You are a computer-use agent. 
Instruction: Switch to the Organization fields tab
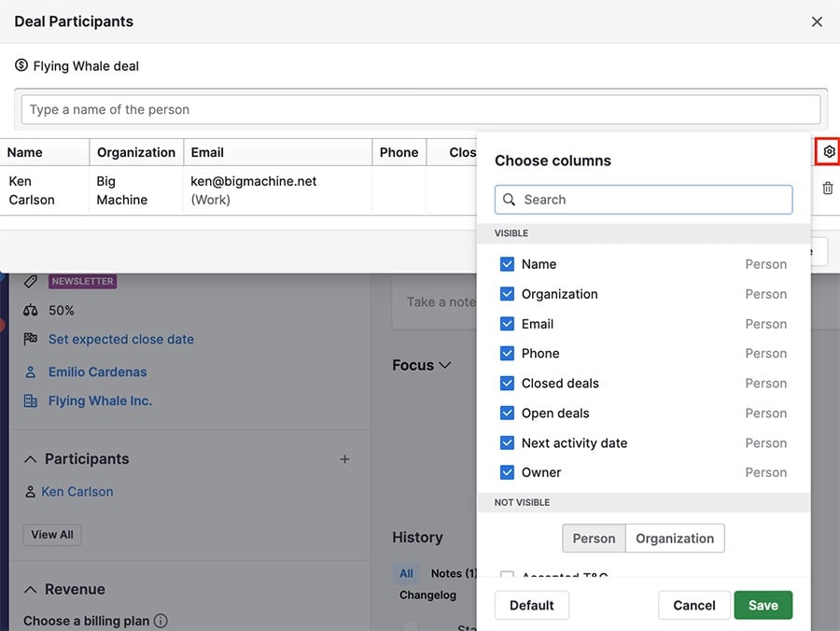[x=674, y=539]
